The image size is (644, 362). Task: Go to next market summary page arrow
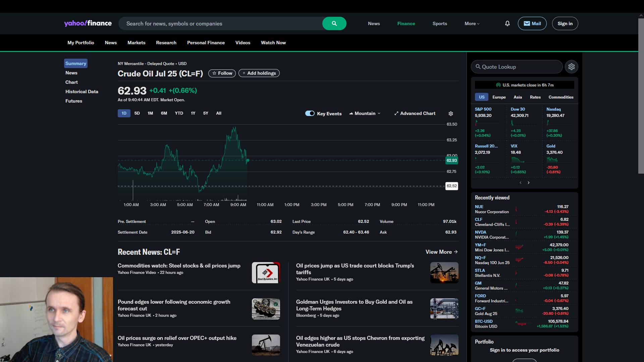[529, 183]
